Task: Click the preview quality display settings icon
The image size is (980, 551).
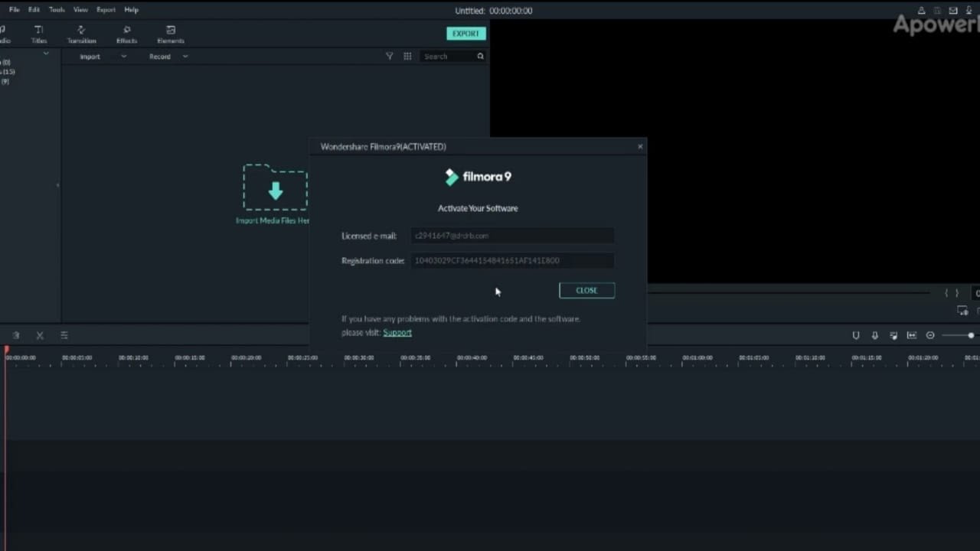Action: pos(962,310)
